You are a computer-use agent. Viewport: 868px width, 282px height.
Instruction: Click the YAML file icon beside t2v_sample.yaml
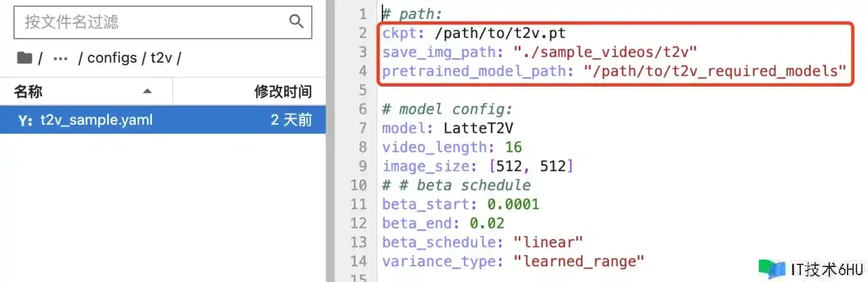pos(25,121)
